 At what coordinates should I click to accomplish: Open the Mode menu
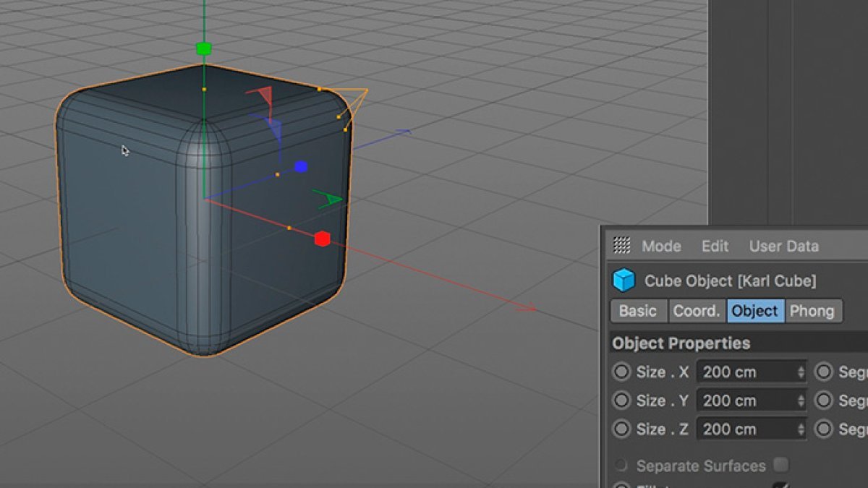pyautogui.click(x=661, y=246)
